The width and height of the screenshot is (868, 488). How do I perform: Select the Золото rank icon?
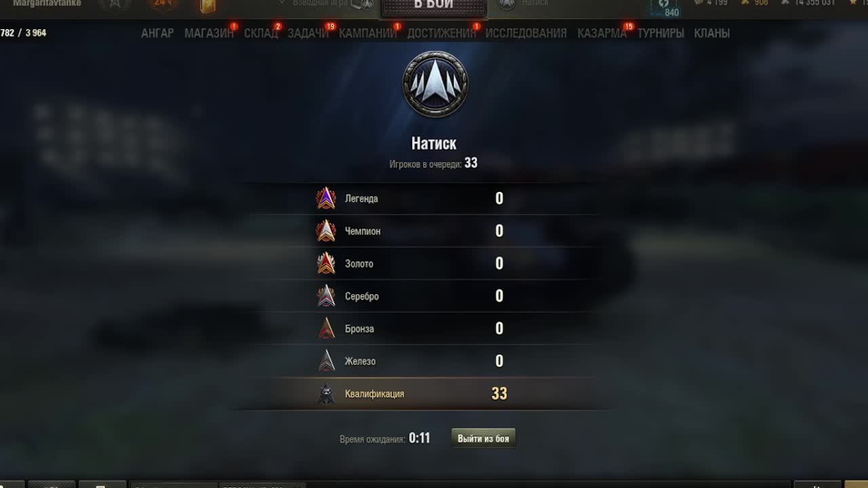click(x=326, y=264)
